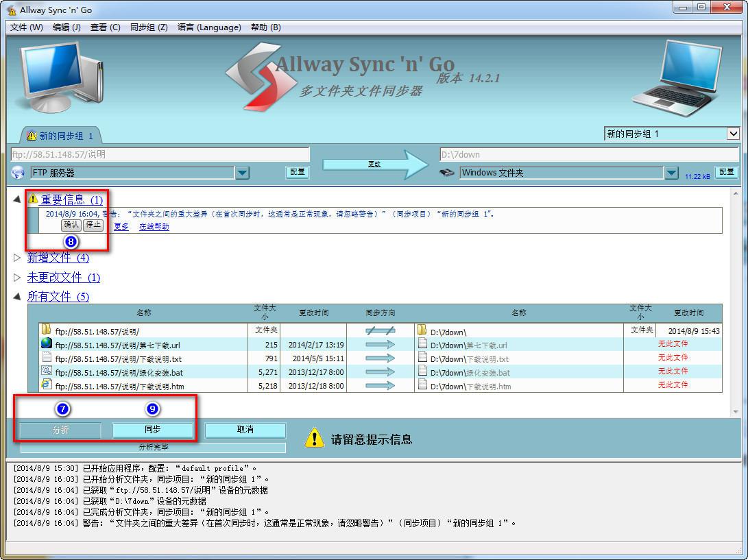This screenshot has height=560, width=748.
Task: Click the warning icon beside 重要信息
Action: tap(32, 198)
